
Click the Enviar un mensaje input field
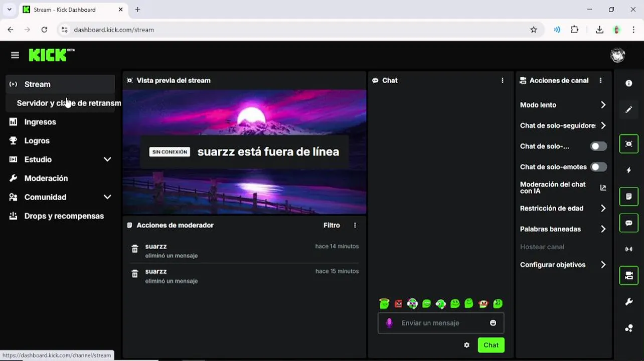pyautogui.click(x=441, y=323)
